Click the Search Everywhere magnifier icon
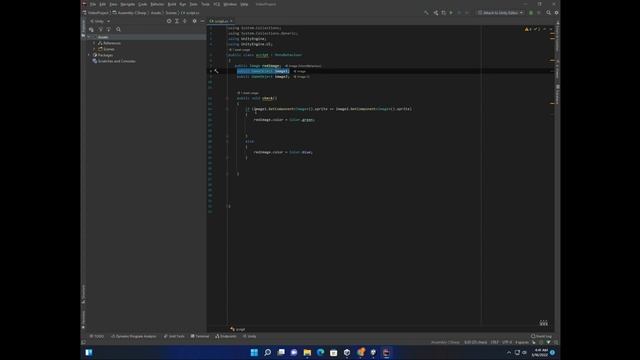This screenshot has width=640, height=360. [x=549, y=13]
